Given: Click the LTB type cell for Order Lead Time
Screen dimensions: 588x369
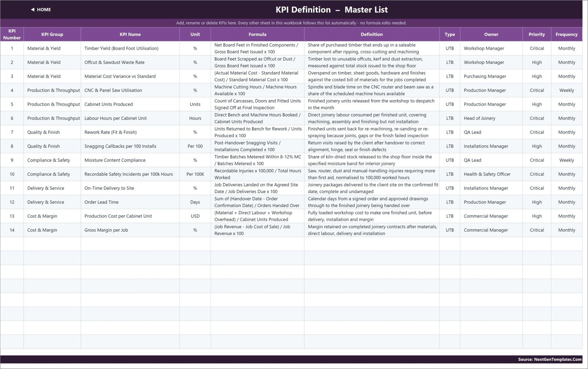Looking at the screenshot, I should pyautogui.click(x=449, y=202).
